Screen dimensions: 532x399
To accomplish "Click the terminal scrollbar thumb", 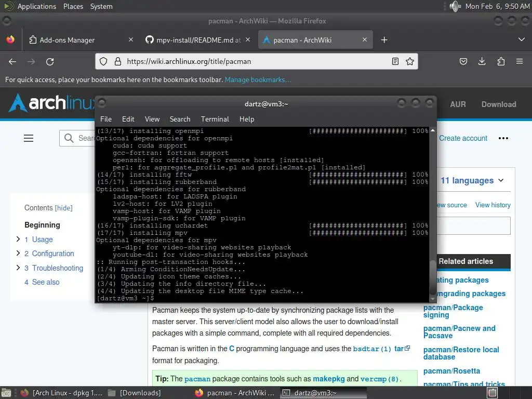I will pyautogui.click(x=433, y=277).
